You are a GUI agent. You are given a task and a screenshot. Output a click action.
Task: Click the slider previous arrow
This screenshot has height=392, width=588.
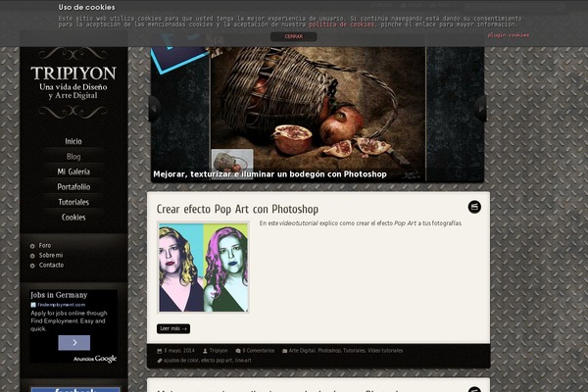[155, 109]
